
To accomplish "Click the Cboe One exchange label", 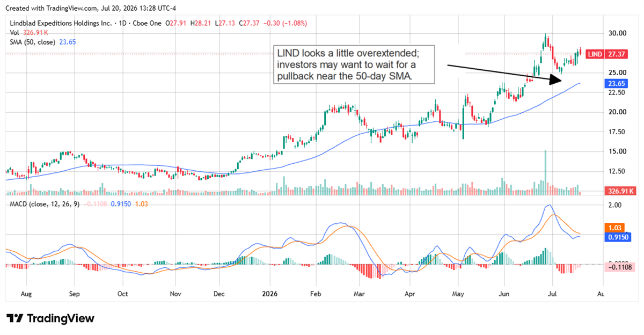I will pos(147,23).
